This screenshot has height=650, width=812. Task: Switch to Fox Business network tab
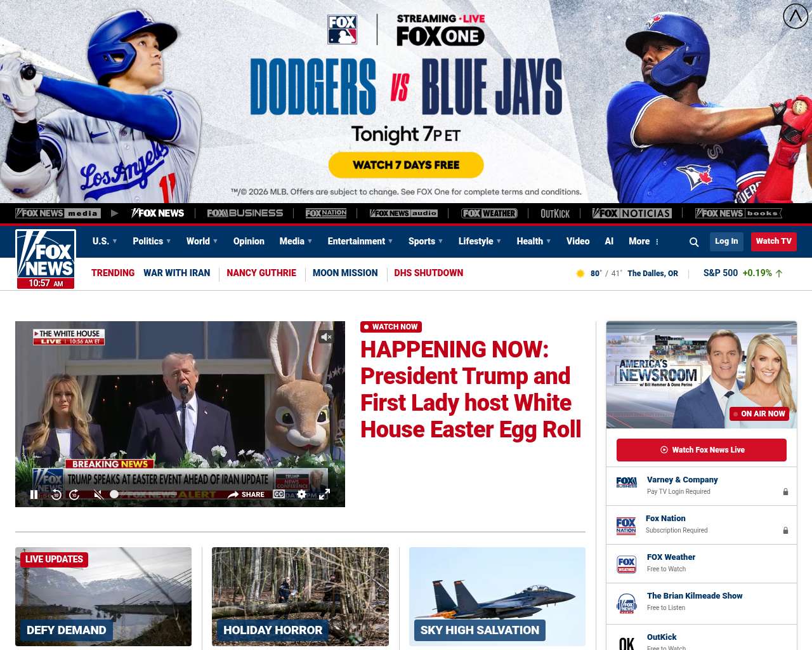click(245, 213)
